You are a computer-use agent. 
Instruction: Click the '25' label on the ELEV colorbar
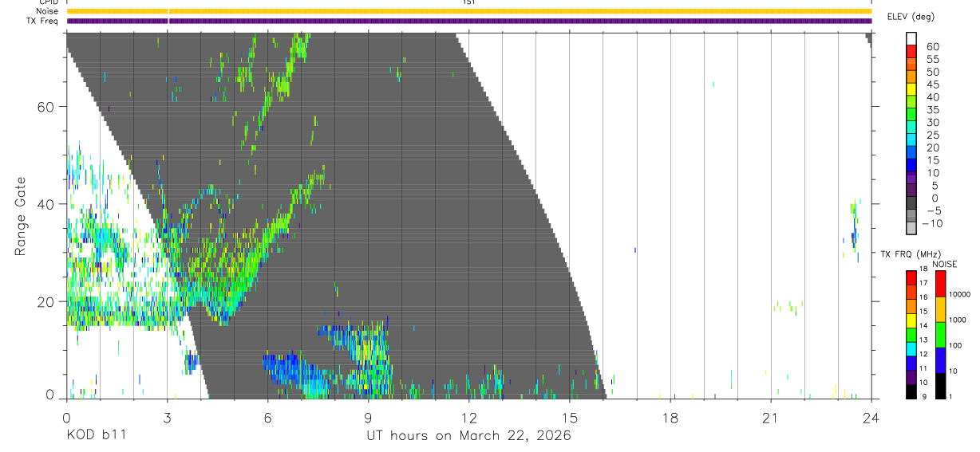point(932,136)
